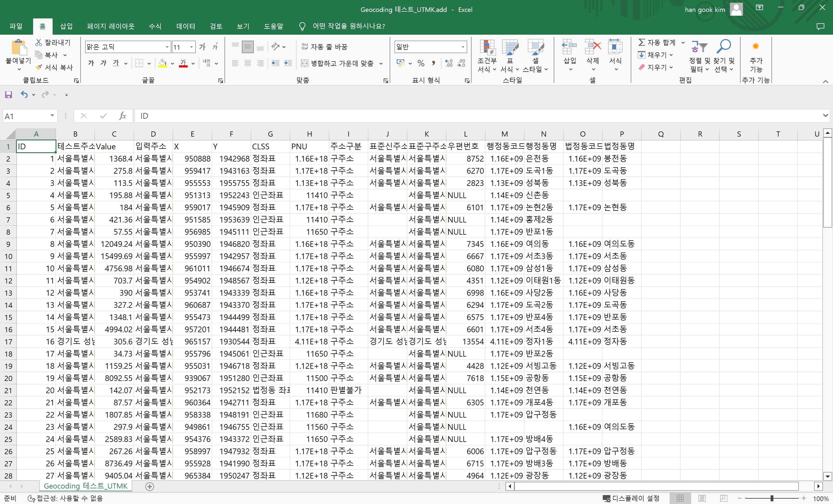Click the Format Painter (서식 복사) icon
This screenshot has width=833, height=504.
tap(39, 67)
